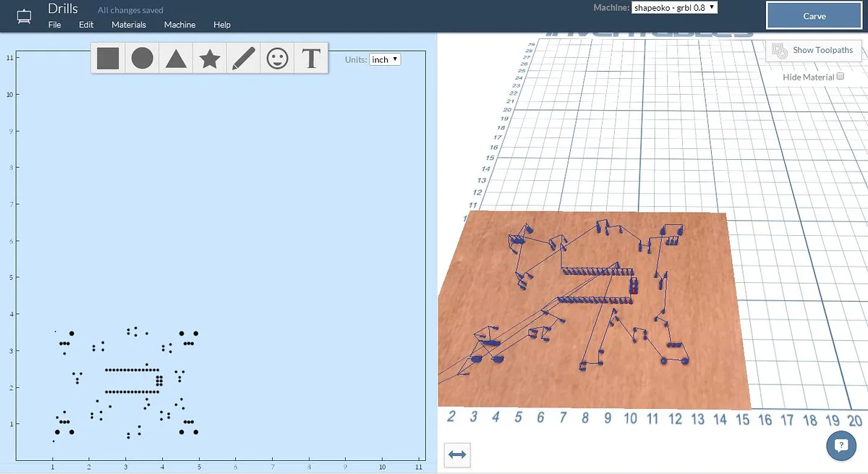Activate the pen drawing tool
This screenshot has height=474, width=868.
[243, 58]
